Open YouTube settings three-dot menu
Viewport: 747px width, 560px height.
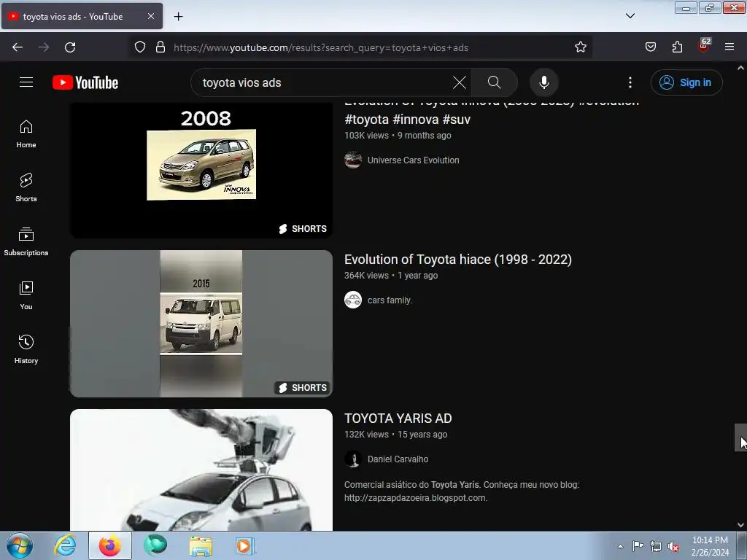630,82
